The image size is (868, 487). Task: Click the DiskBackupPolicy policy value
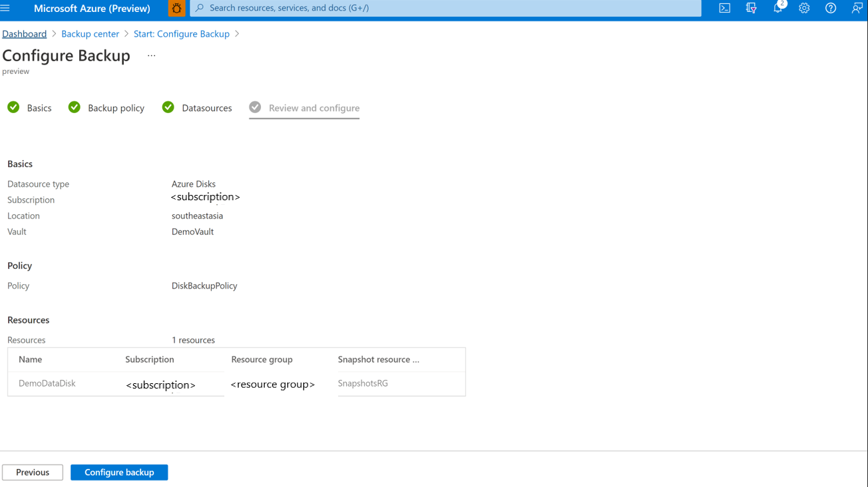point(204,286)
